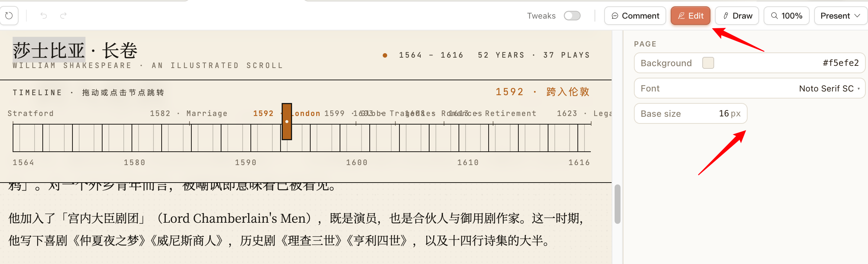Click the TIMELINE label
Viewport: 868px width, 264px height.
pos(37,93)
